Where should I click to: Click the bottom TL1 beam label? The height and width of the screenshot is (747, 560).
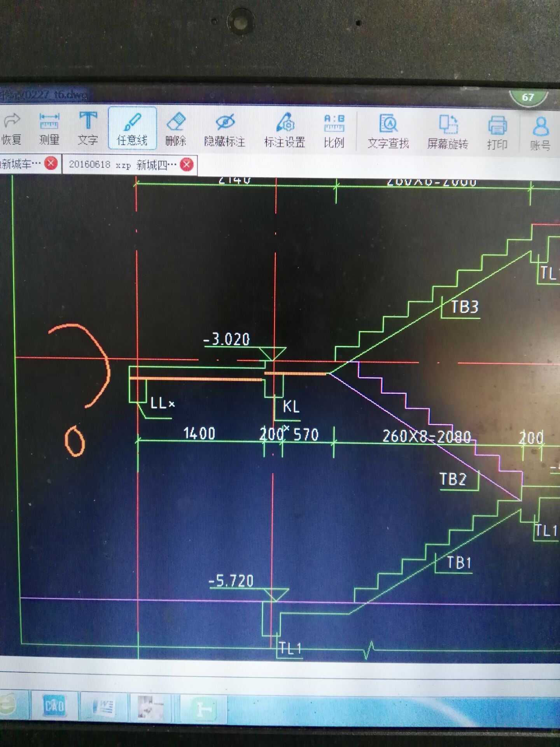pyautogui.click(x=290, y=649)
